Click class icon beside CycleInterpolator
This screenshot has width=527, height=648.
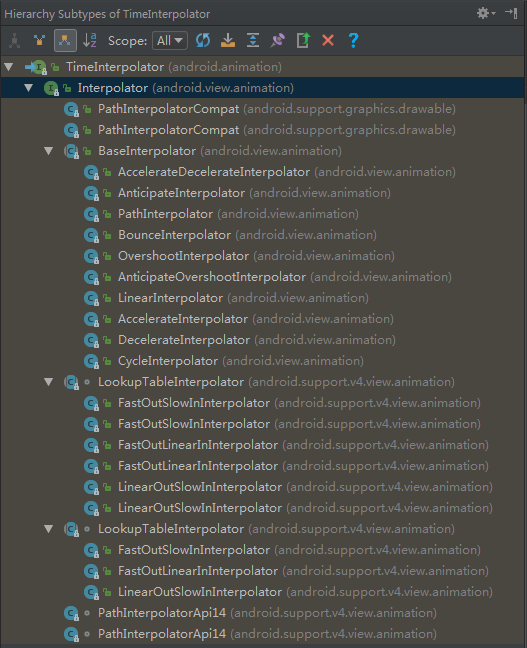[x=91, y=361]
